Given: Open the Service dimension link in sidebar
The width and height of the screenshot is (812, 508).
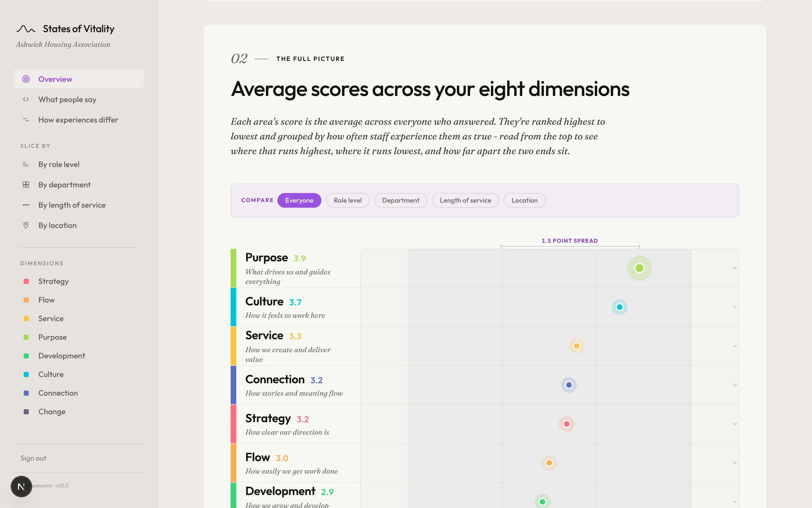Looking at the screenshot, I should click(51, 319).
